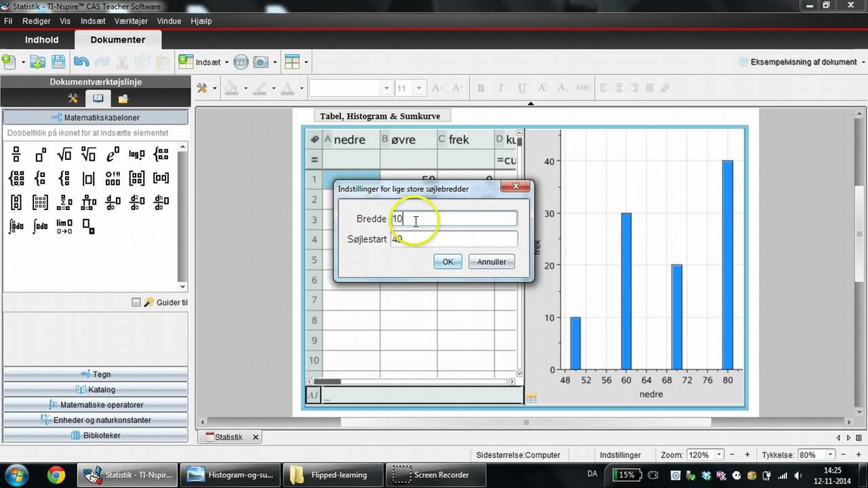Click the Bold formatting icon
868x488 pixels.
[481, 88]
